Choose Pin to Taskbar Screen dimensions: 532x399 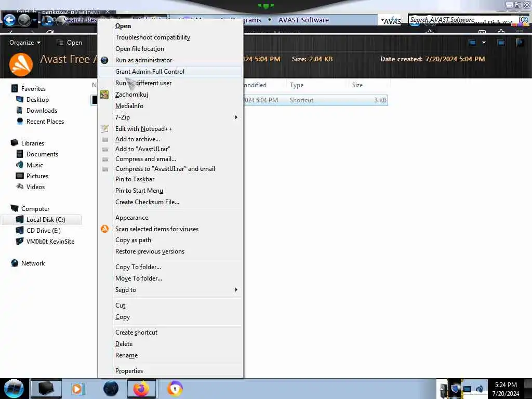135,179
